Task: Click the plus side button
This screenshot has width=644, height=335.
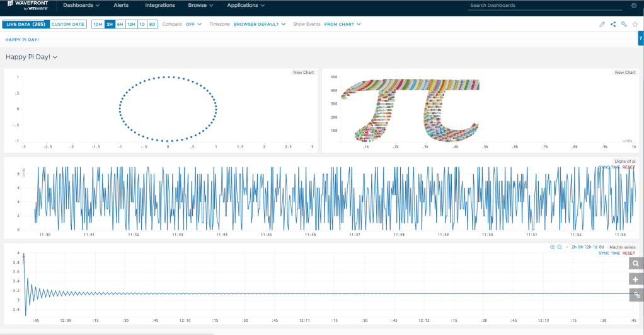Action: (636, 279)
